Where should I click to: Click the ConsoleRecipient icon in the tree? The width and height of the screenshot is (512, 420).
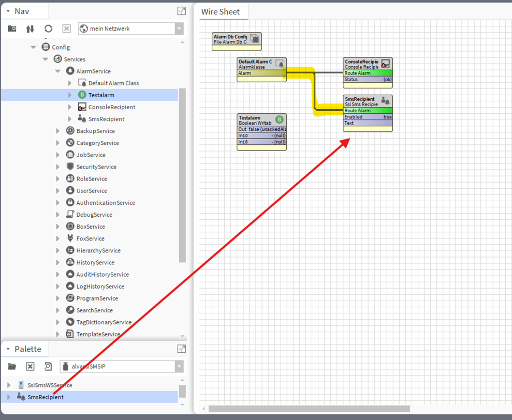click(82, 107)
